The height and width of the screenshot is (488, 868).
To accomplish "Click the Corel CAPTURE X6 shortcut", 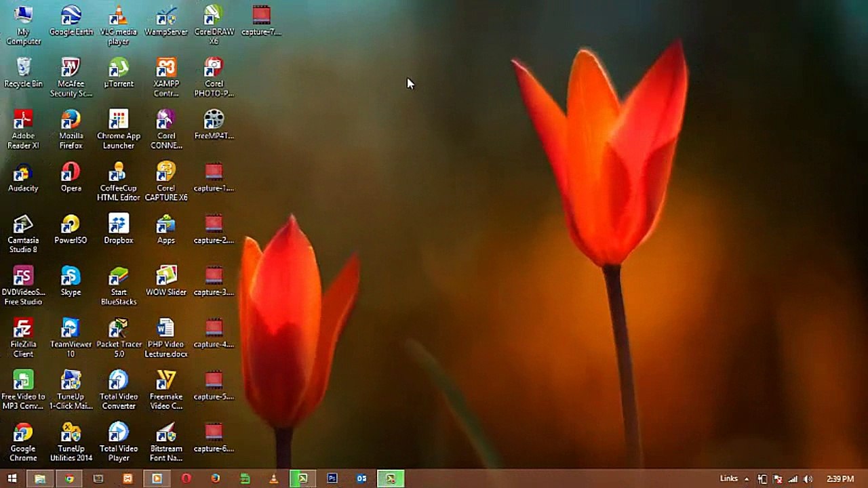I will coord(165,182).
